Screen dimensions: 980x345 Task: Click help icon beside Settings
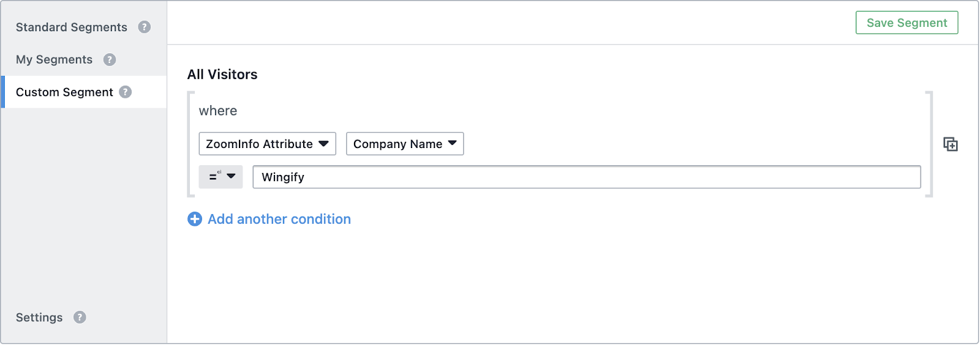pos(80,317)
